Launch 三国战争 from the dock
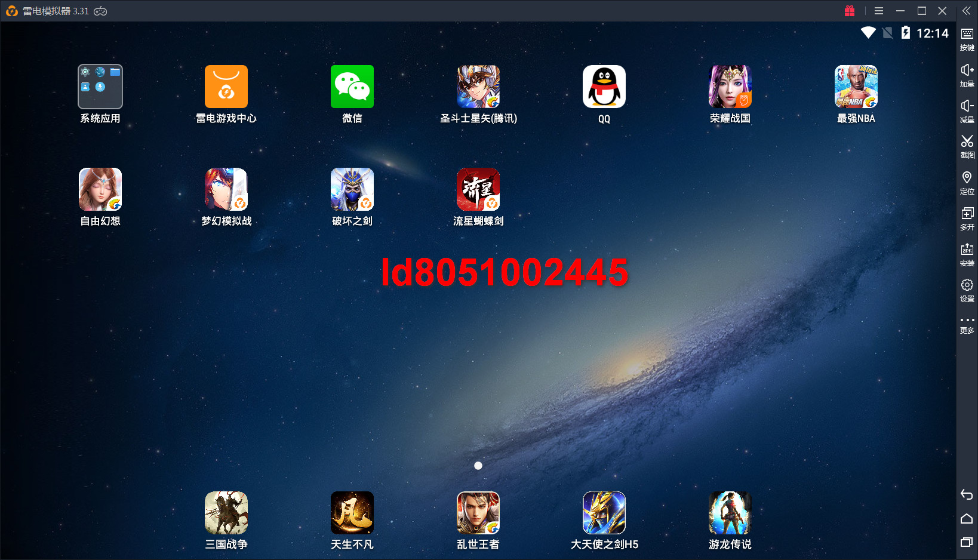 pos(226,513)
